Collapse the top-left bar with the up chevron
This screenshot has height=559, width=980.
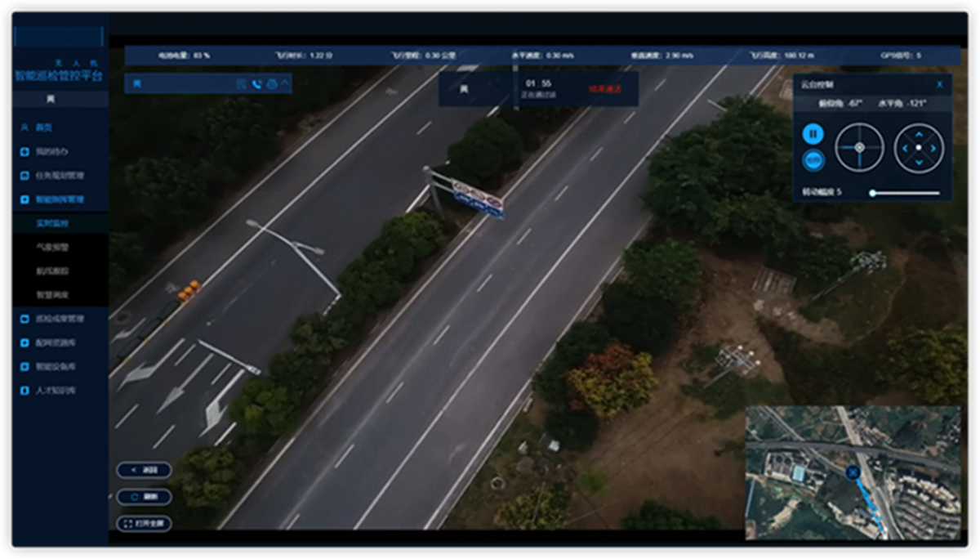pyautogui.click(x=285, y=83)
